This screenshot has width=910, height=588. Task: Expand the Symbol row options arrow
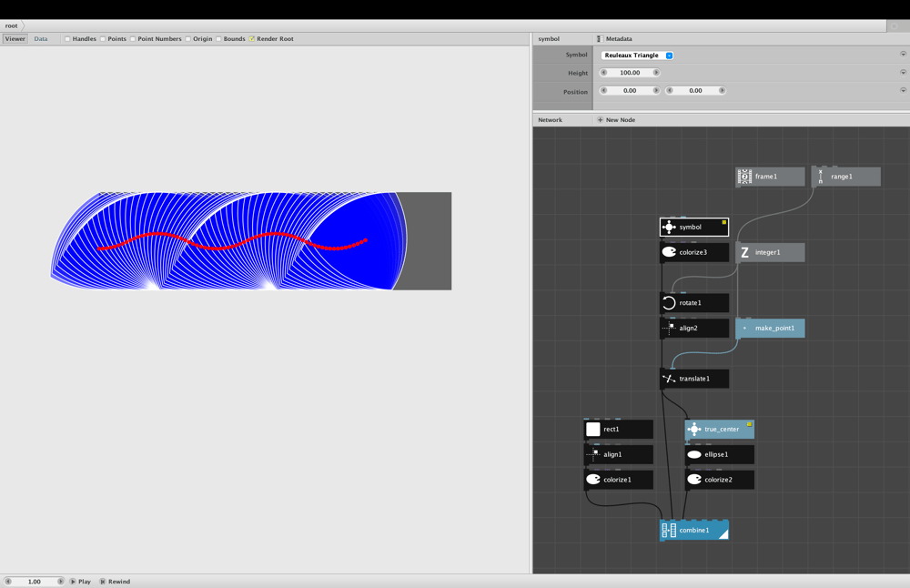click(x=903, y=54)
